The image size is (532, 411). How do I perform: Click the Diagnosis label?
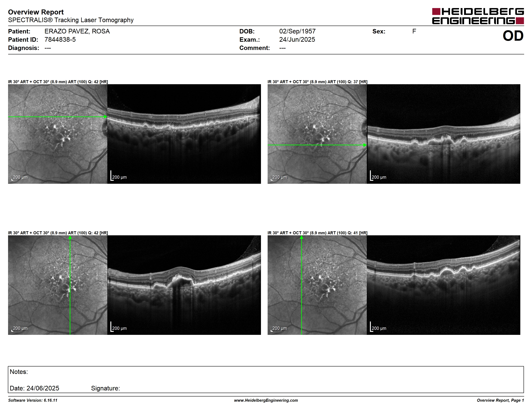(x=23, y=48)
